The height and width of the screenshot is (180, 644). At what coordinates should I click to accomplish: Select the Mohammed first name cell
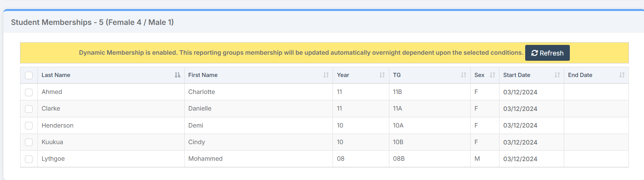(x=205, y=159)
